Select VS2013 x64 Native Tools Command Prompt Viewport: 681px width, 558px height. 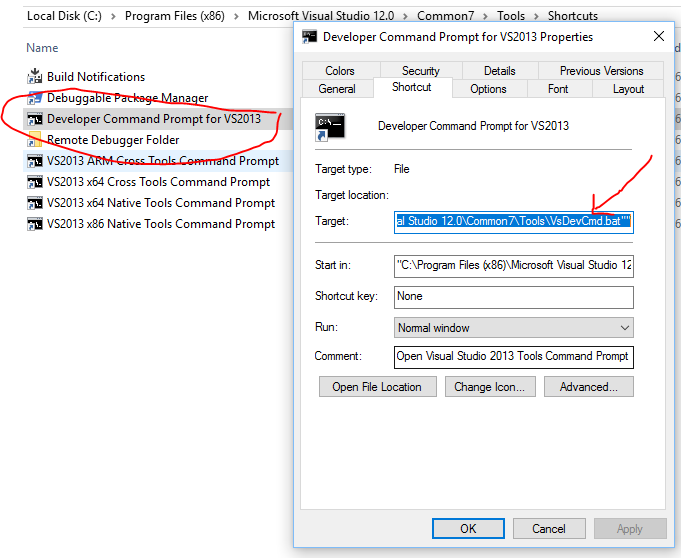(161, 203)
